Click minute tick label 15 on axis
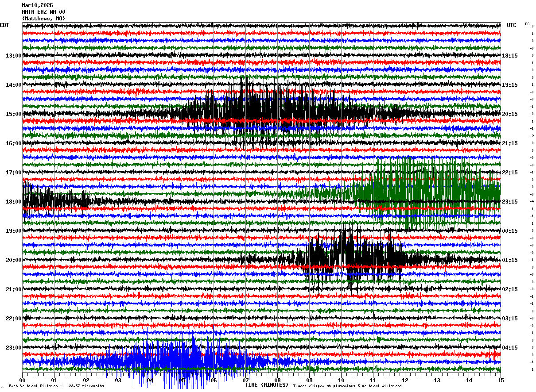The height and width of the screenshot is (392, 536). point(501,380)
